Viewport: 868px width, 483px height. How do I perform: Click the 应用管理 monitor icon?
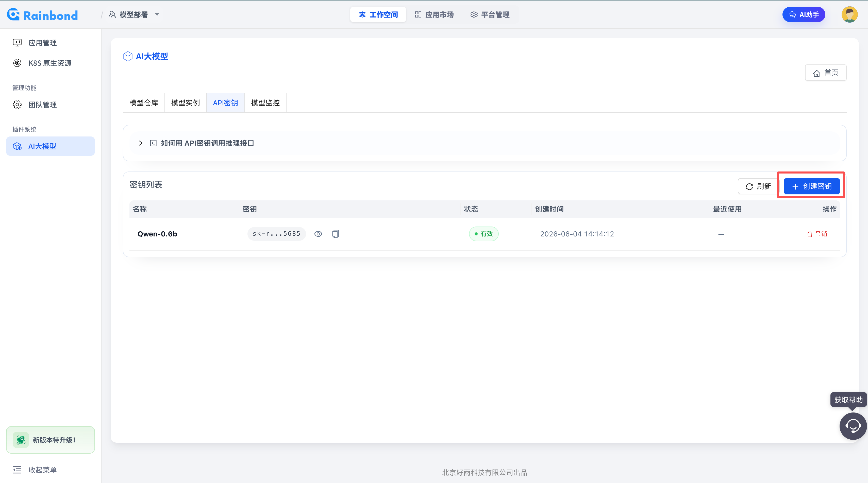tap(17, 43)
